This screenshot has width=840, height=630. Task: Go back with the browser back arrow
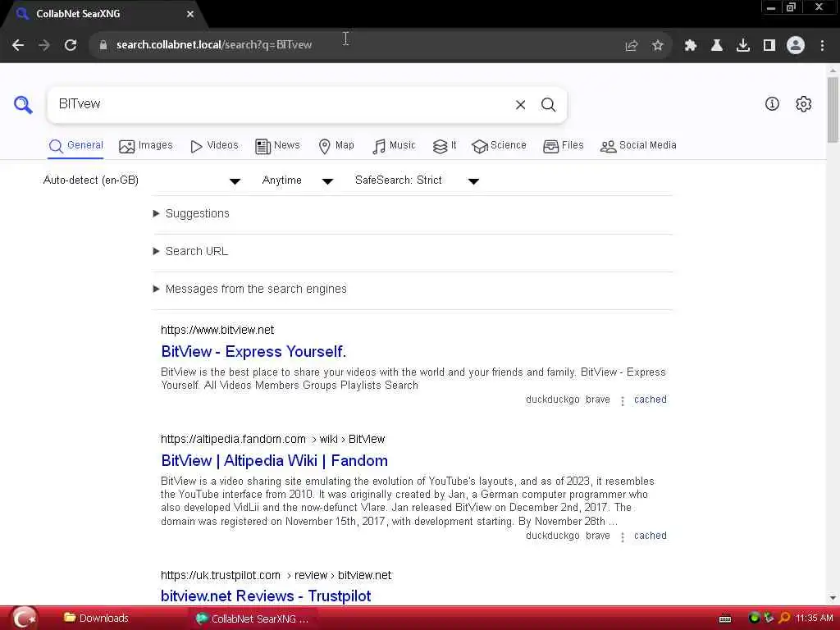pyautogui.click(x=18, y=45)
